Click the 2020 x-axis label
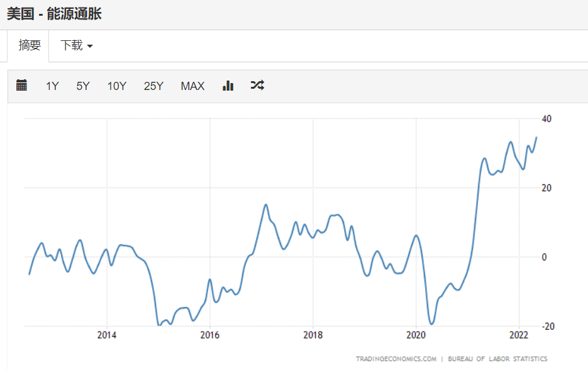 416,335
